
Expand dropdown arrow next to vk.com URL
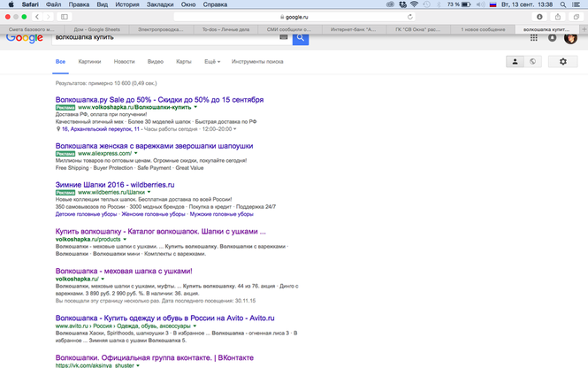click(x=138, y=365)
